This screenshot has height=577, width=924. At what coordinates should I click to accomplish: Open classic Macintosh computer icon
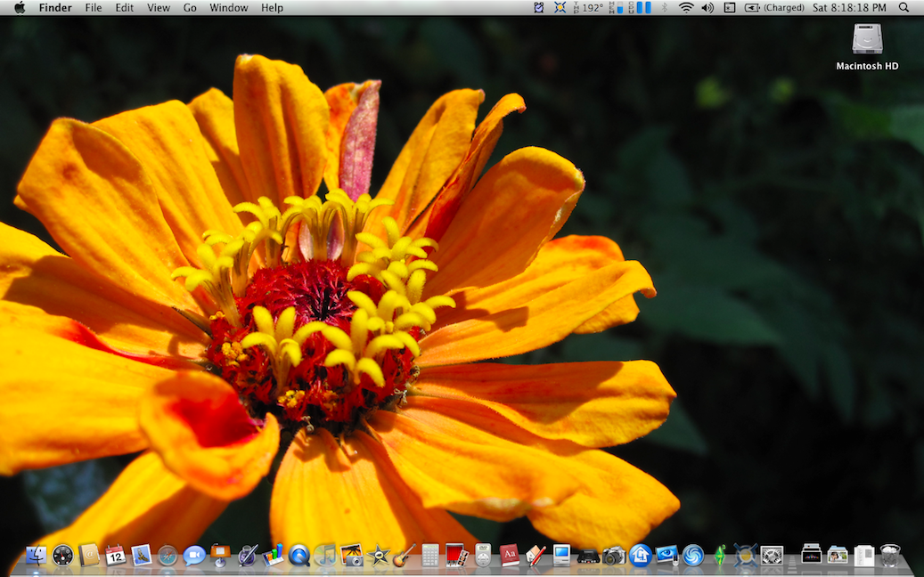tap(561, 556)
